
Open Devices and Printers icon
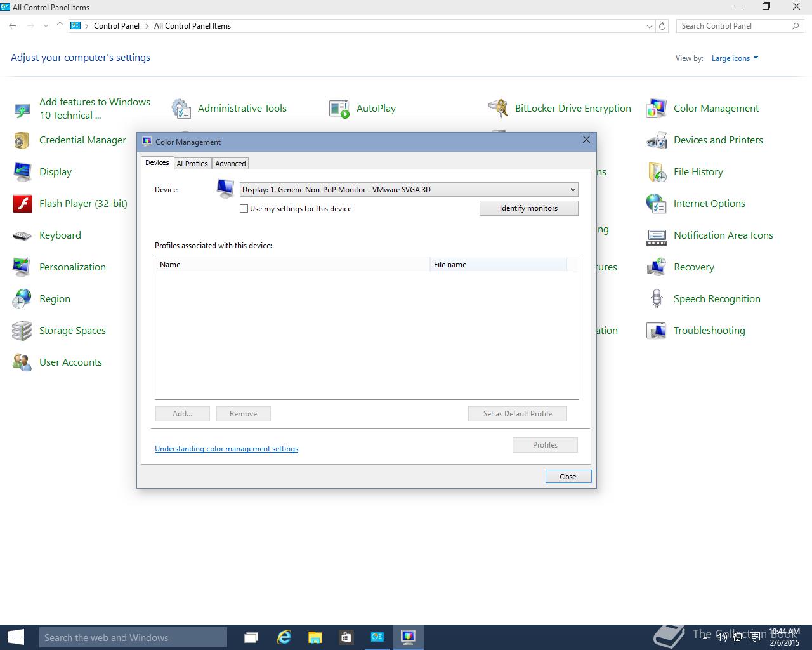pyautogui.click(x=657, y=140)
